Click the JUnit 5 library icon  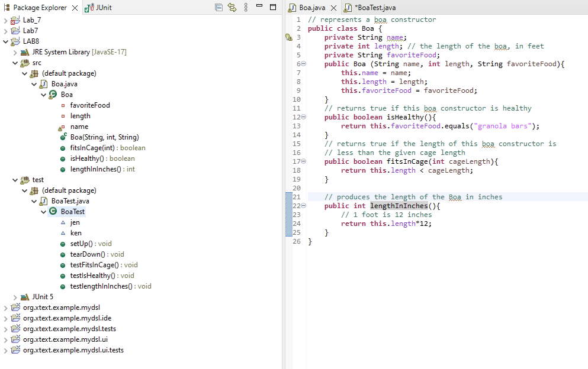25,297
